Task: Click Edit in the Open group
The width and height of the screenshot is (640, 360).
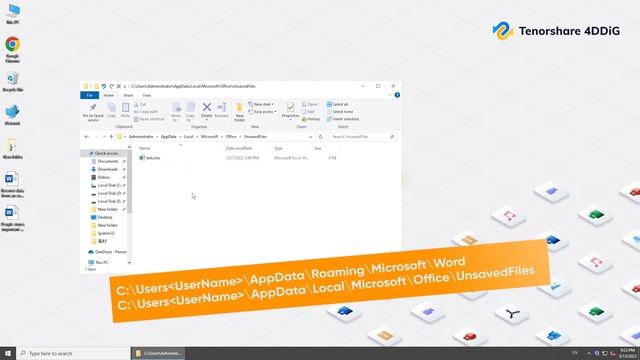Action: pos(308,111)
